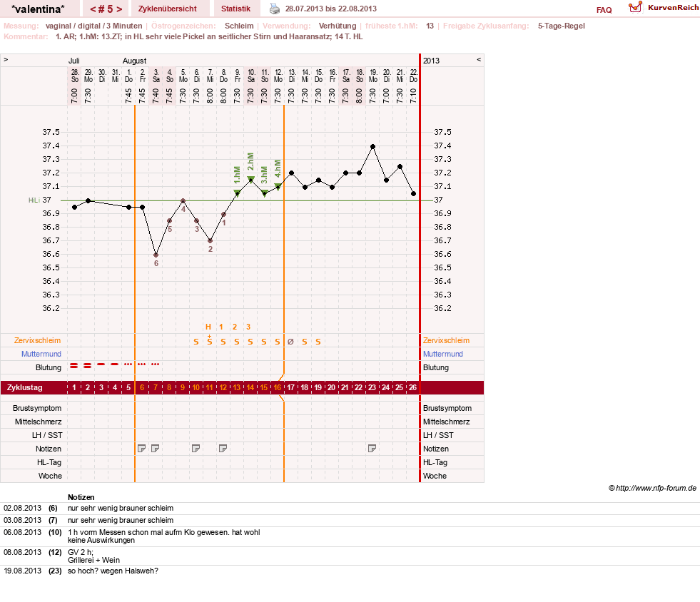Click the highest temperature point on 19 August
Viewport: 700px width, 602px height.
372,146
